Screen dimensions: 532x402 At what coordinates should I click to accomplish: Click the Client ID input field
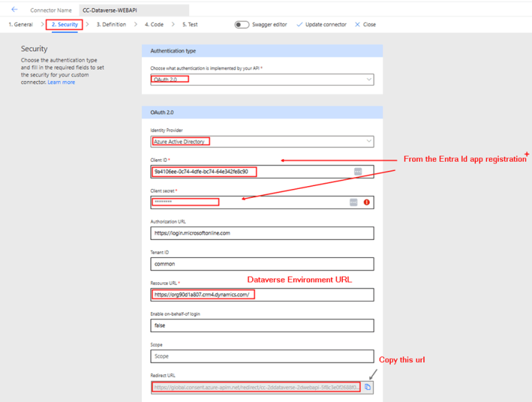point(262,172)
